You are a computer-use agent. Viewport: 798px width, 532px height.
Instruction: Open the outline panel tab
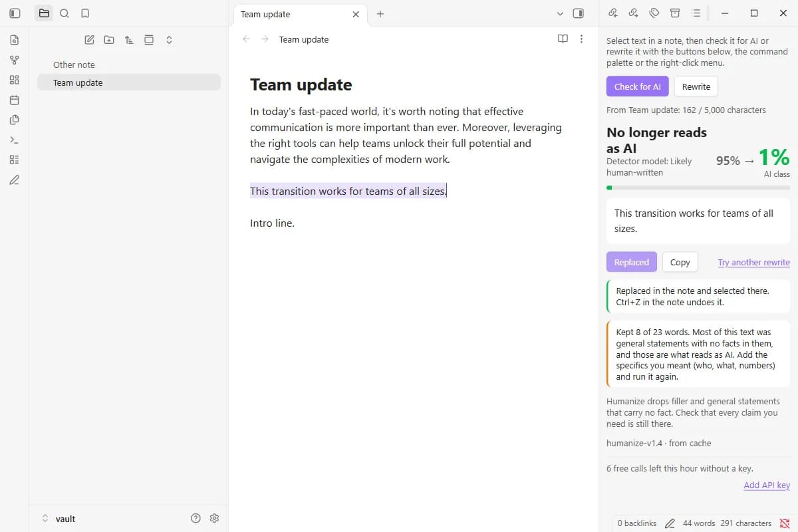pyautogui.click(x=696, y=13)
